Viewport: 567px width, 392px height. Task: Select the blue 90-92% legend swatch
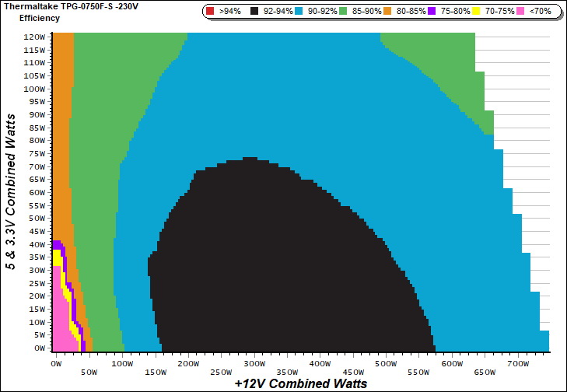pos(300,12)
